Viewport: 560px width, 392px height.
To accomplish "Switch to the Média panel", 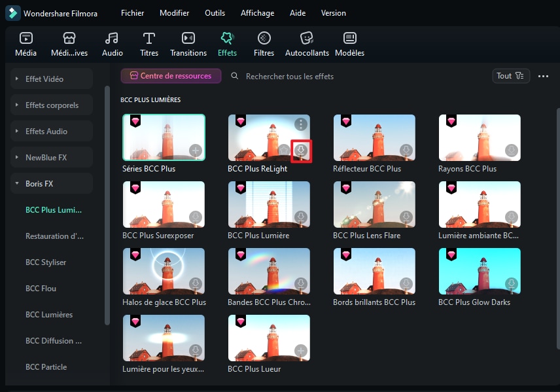I will tap(26, 45).
